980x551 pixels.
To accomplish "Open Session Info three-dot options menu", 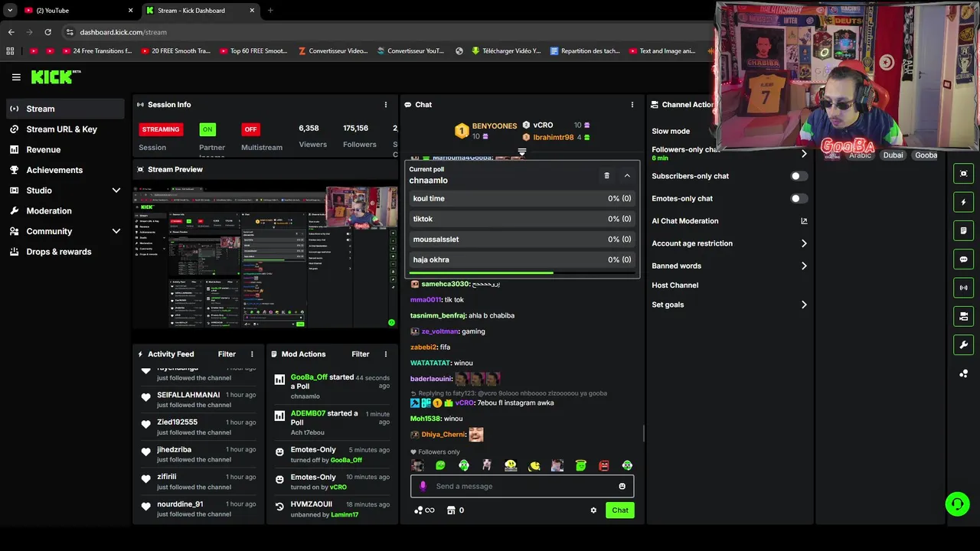I will tap(386, 105).
